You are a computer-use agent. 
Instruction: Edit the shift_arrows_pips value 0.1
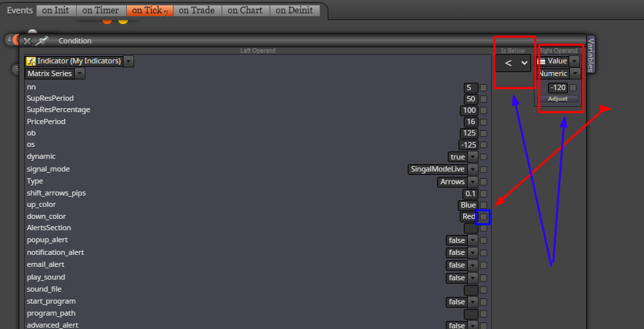pos(470,194)
